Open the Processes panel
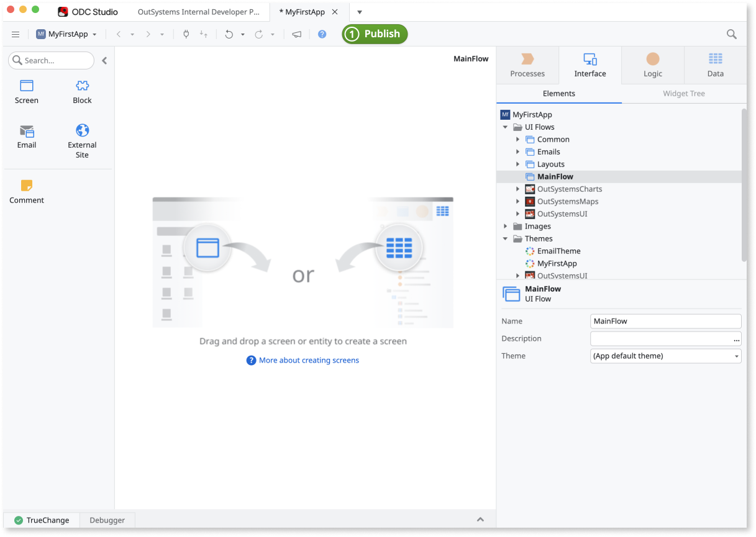Image resolution: width=756 pixels, height=537 pixels. pyautogui.click(x=527, y=65)
